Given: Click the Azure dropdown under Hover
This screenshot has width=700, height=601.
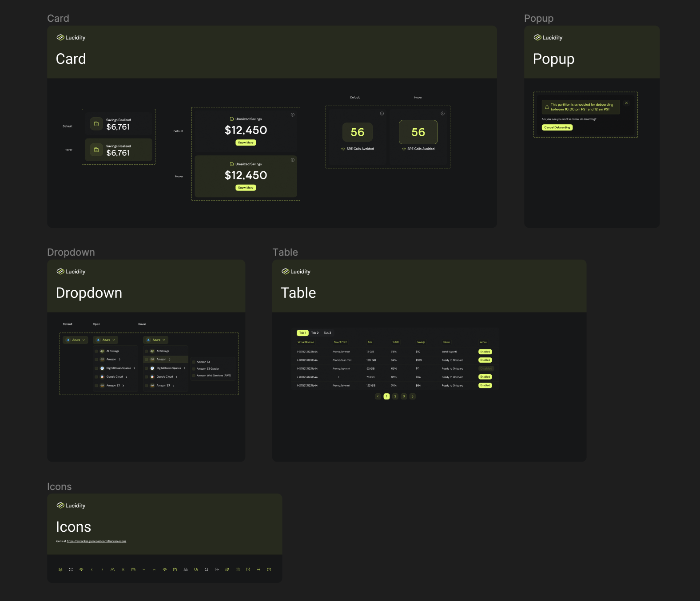Looking at the screenshot, I should pos(156,340).
